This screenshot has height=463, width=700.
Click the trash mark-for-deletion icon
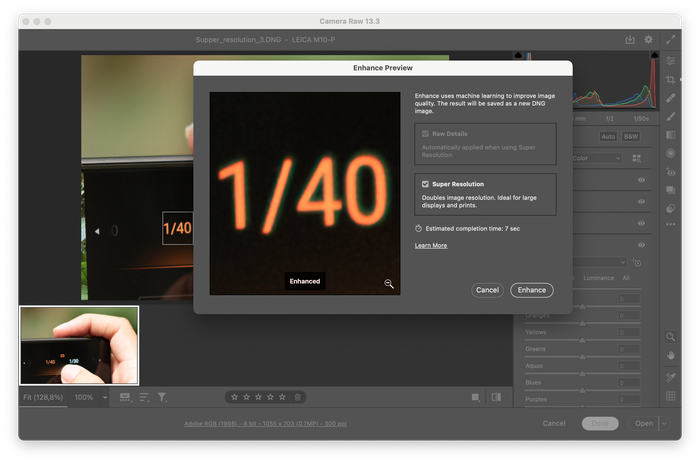tap(298, 397)
